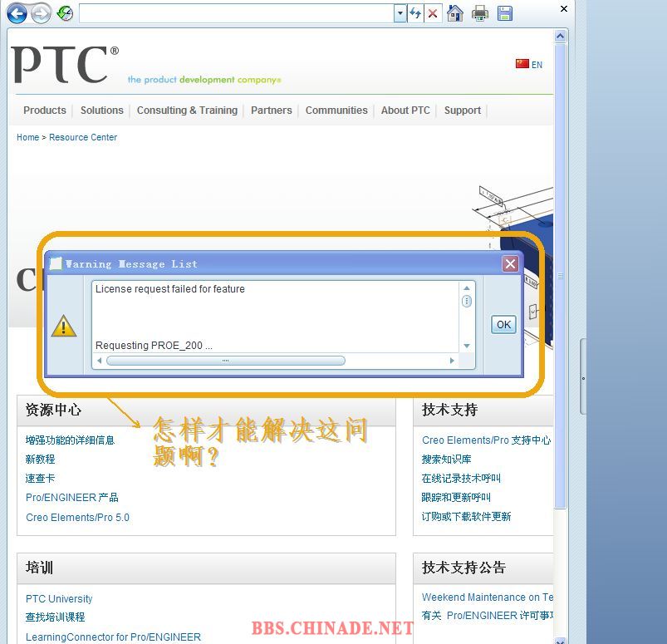The width and height of the screenshot is (667, 644).
Task: Open Pro/ENGINEER 产品 link
Action: point(72,497)
